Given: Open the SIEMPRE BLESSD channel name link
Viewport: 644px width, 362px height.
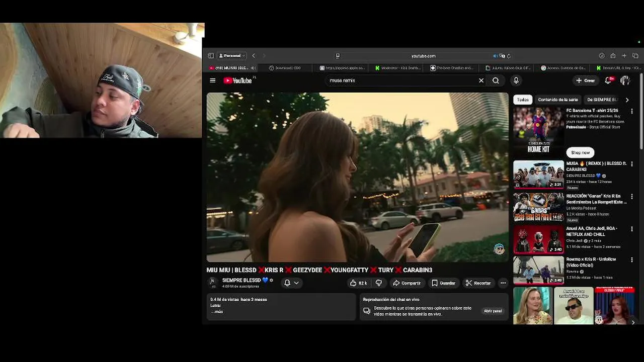Looking at the screenshot, I should tap(242, 280).
